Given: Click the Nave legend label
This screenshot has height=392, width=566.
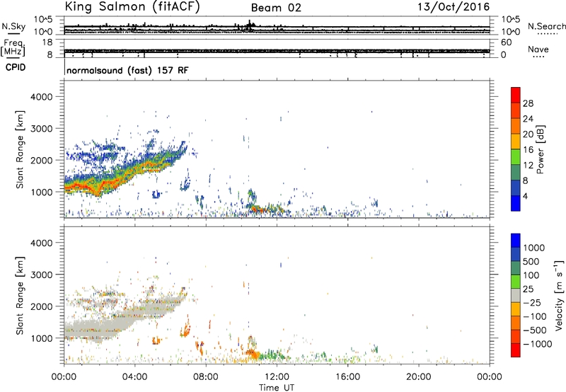Looking at the screenshot, I should click(538, 50).
